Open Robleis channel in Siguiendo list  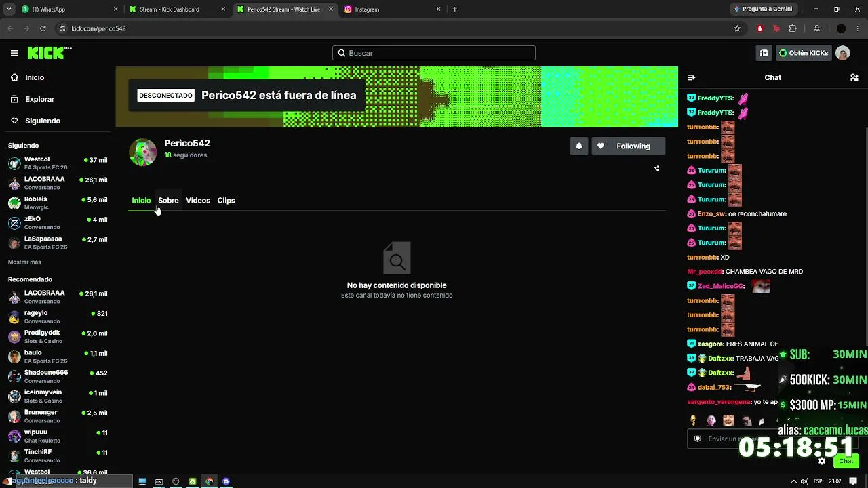[58, 203]
